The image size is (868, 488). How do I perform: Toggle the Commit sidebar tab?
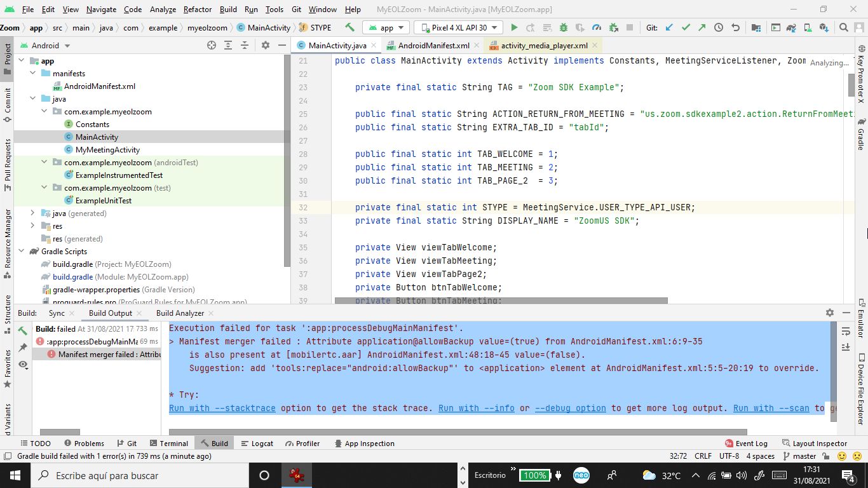(8, 104)
